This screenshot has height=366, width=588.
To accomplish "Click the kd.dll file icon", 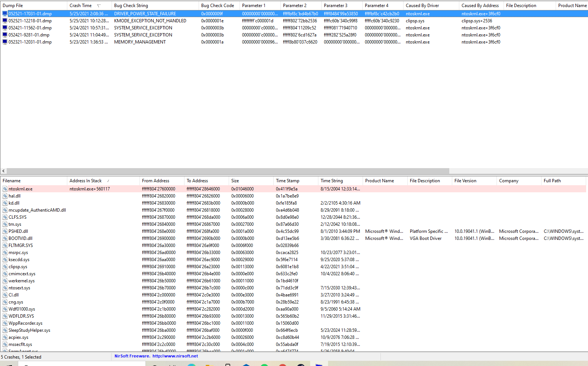I will pyautogui.click(x=5, y=203).
